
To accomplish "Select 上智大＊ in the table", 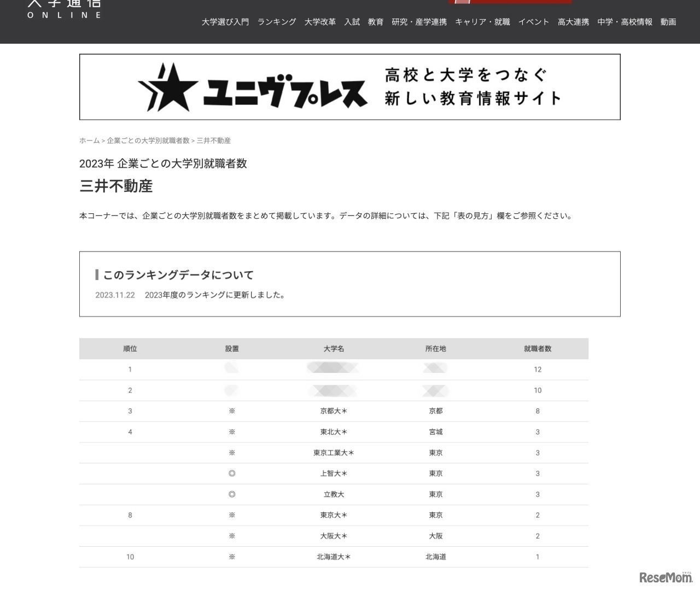I will (334, 474).
